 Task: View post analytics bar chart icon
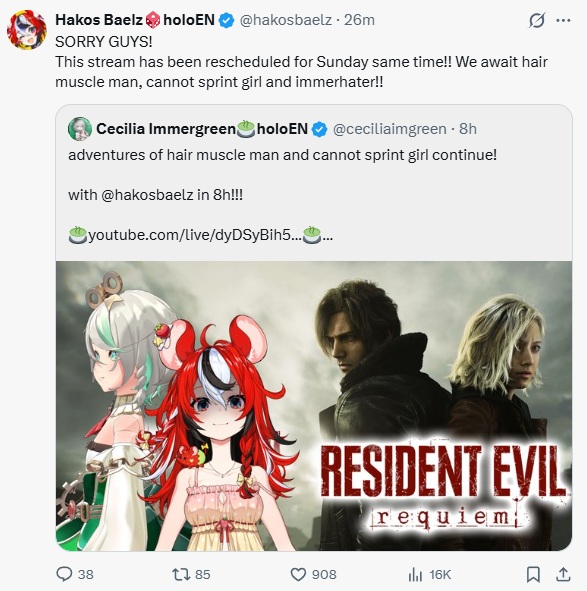[415, 575]
